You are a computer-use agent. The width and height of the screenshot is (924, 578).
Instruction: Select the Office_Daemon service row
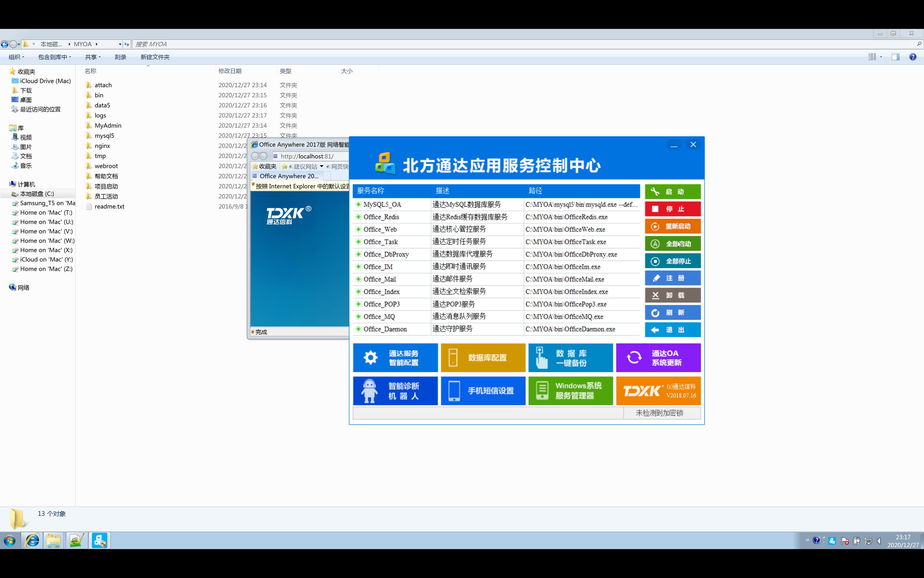(496, 329)
